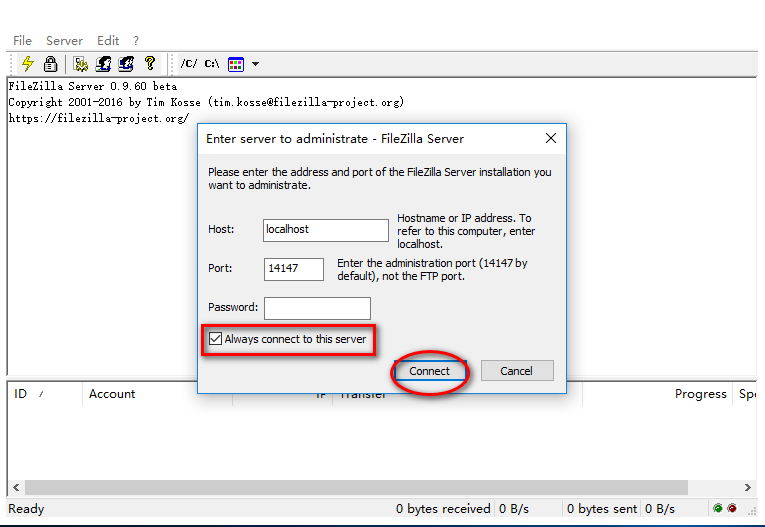Open the ? help menu
The width and height of the screenshot is (765, 527).
tap(136, 41)
